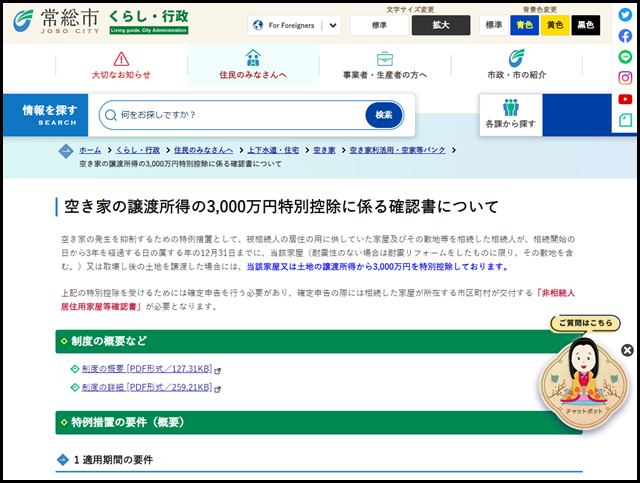The width and height of the screenshot is (640, 483).
Task: Click the 1 適用期間の要件 subheading
Action: (x=113, y=460)
